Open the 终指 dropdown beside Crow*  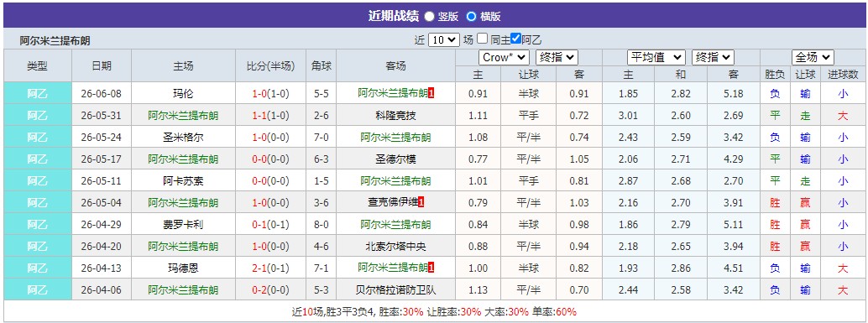557,58
